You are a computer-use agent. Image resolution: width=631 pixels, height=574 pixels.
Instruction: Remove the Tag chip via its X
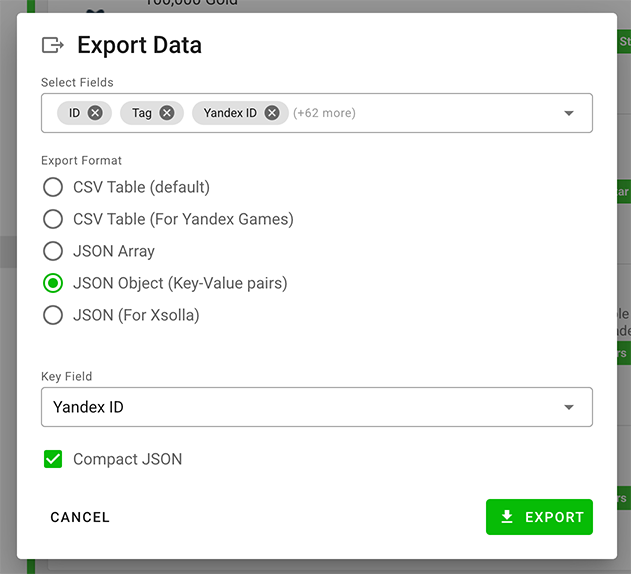[x=167, y=113]
